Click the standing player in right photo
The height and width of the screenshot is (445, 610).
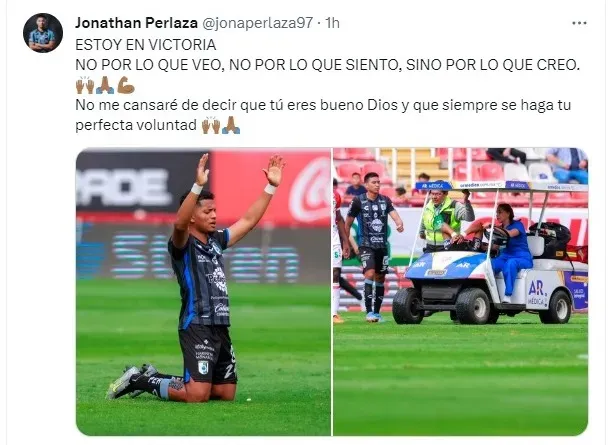pos(374,247)
